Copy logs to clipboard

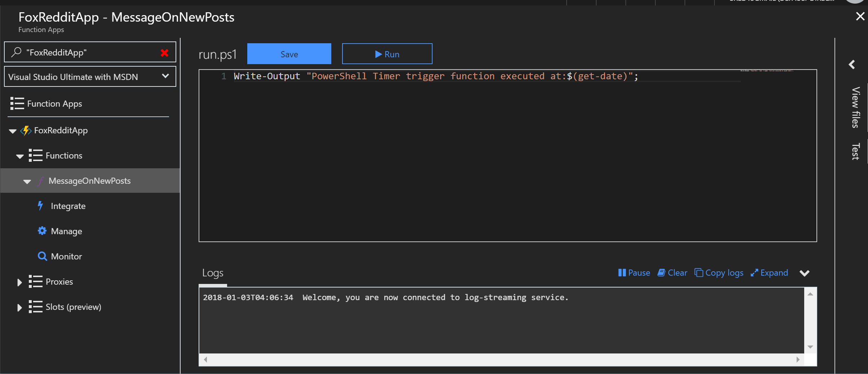(719, 273)
